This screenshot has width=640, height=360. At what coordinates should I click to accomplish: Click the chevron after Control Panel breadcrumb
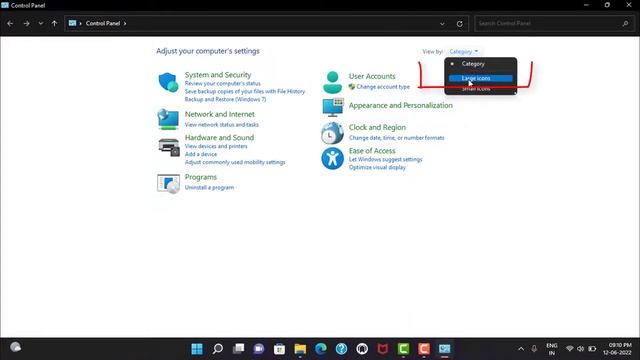(x=125, y=24)
